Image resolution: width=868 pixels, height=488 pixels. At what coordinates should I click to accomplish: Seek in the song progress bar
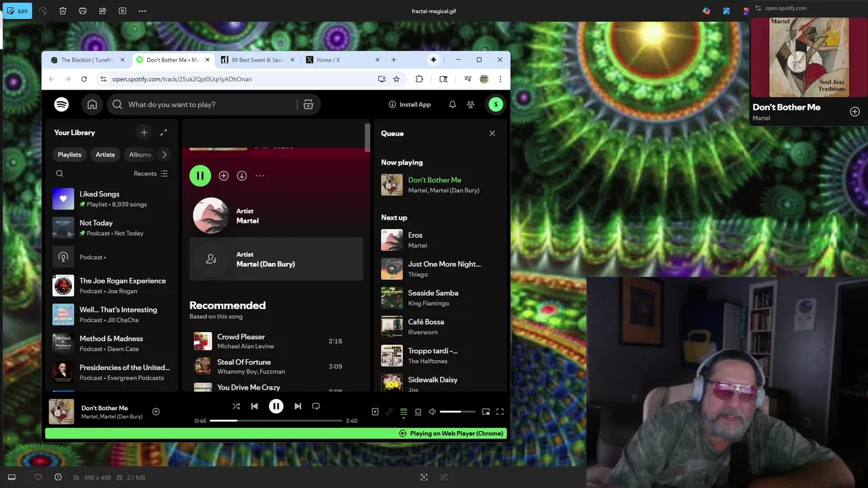pos(276,421)
